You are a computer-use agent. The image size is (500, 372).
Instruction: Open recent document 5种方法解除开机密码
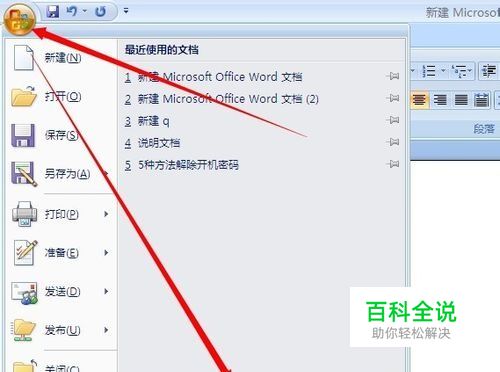[262, 165]
